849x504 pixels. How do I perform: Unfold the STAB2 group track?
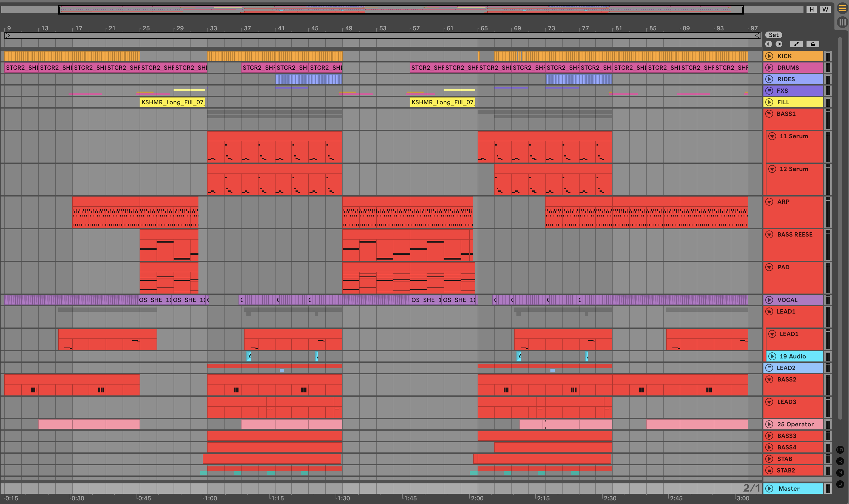pyautogui.click(x=769, y=470)
